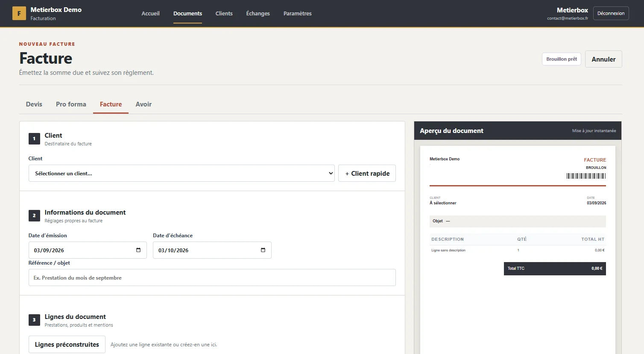Click 'Mise à jour instantanée' label
This screenshot has width=644, height=354.
pos(594,131)
